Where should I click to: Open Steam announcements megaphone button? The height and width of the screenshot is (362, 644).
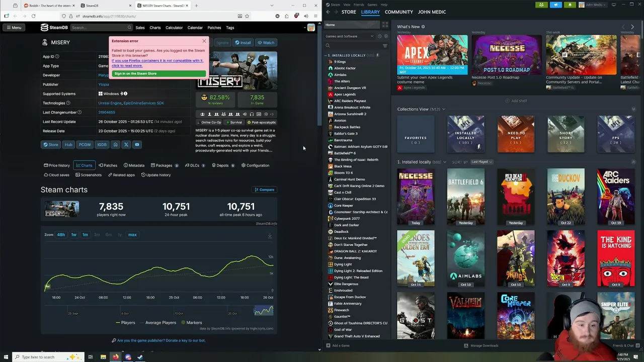(x=556, y=5)
